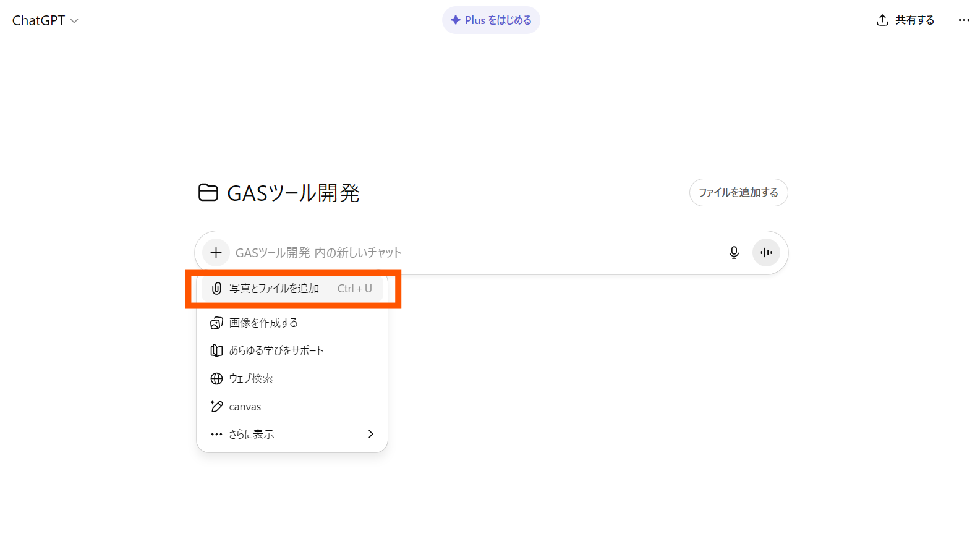Click the microphone dictation icon

click(734, 253)
